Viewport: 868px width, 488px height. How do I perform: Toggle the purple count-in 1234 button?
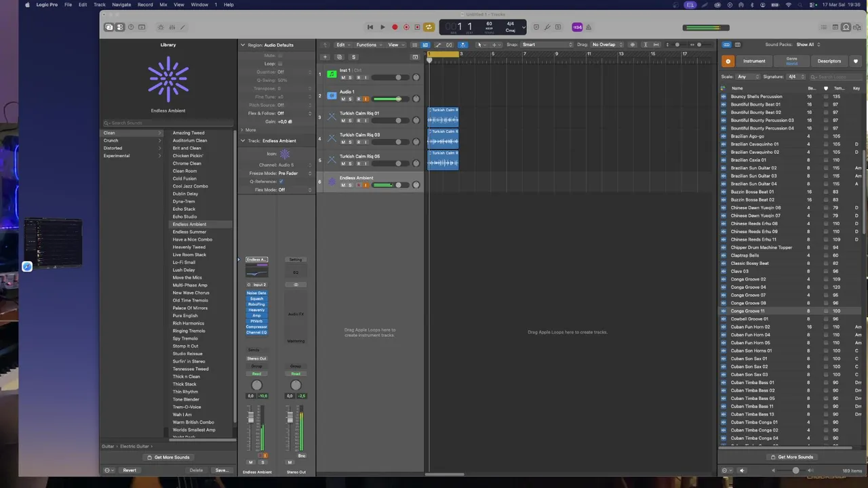[x=577, y=27]
